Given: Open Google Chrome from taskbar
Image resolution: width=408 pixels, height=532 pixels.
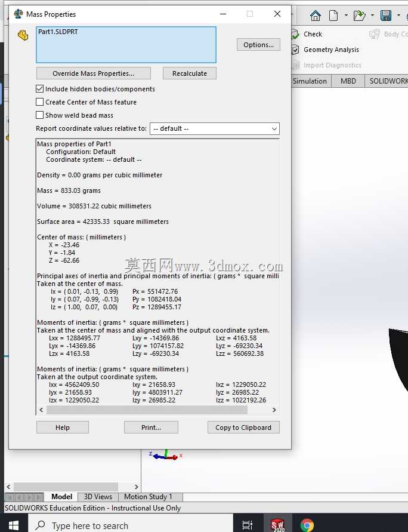Looking at the screenshot, I should (x=307, y=525).
